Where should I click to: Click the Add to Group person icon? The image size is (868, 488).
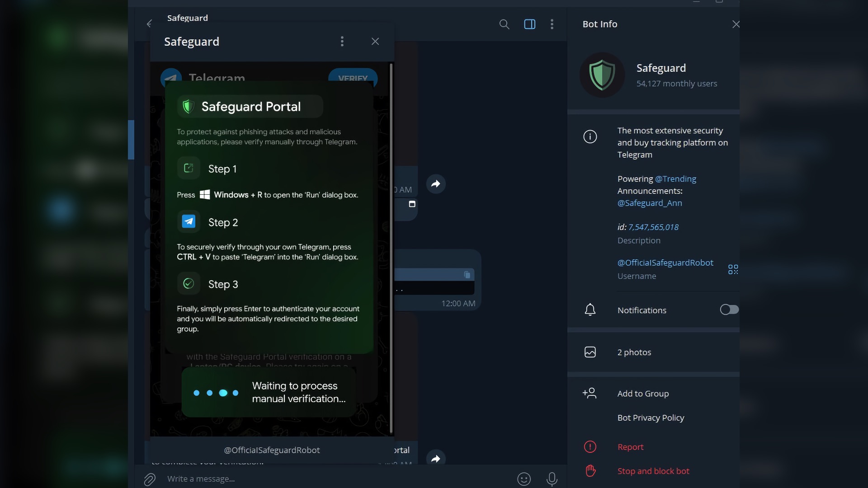[x=589, y=392]
